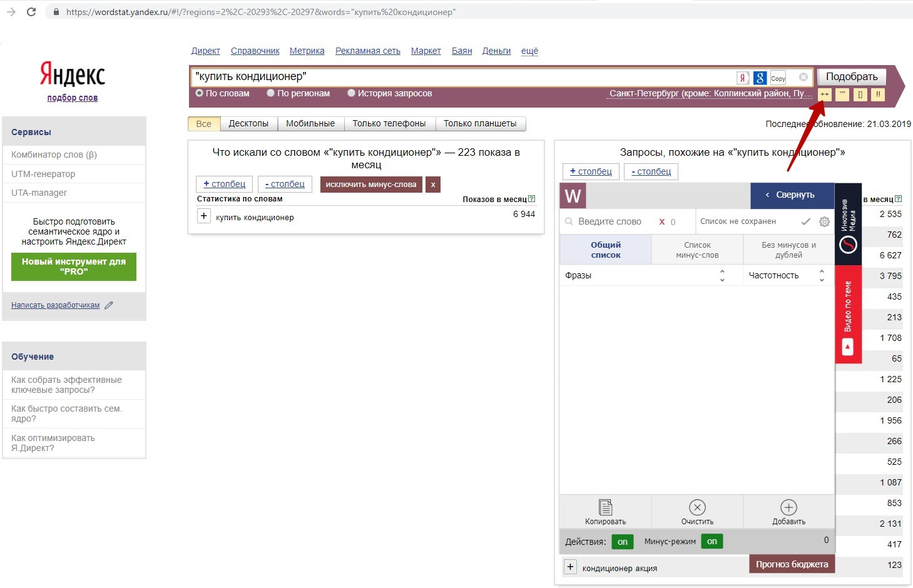This screenshot has height=588, width=913.
Task: Switch to the Мобильные tab
Action: click(310, 124)
